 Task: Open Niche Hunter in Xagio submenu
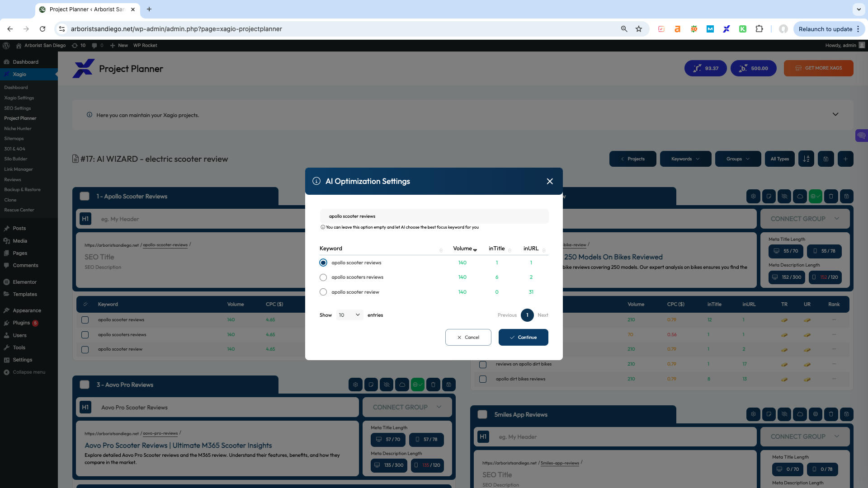click(18, 128)
